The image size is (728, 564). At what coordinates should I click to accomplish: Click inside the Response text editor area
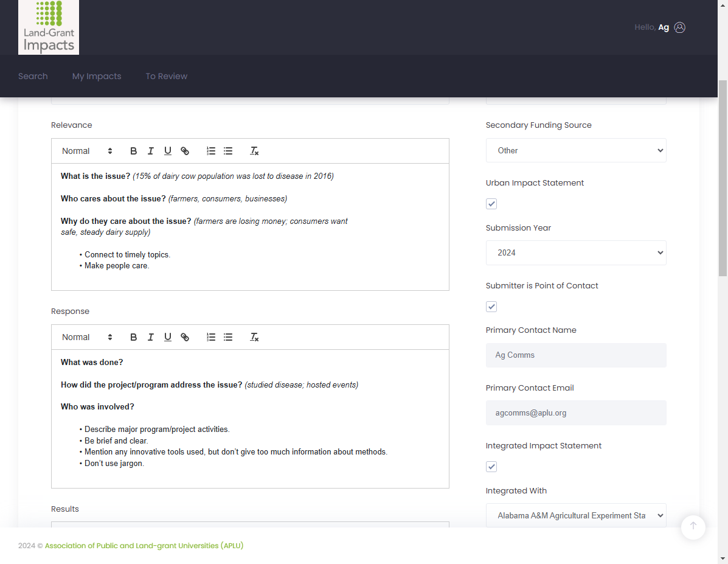point(250,419)
